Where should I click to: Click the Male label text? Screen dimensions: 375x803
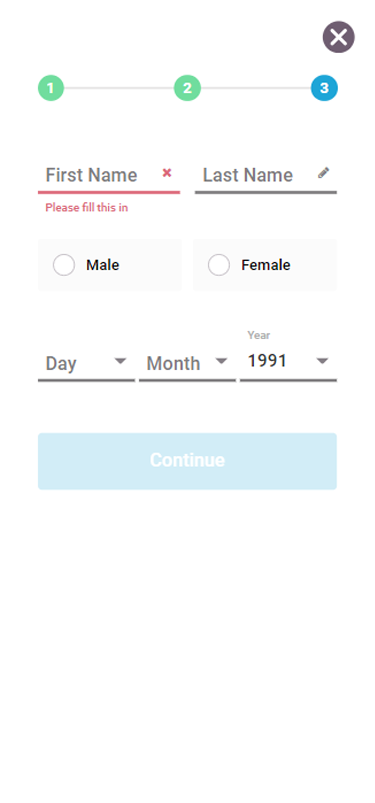point(102,265)
